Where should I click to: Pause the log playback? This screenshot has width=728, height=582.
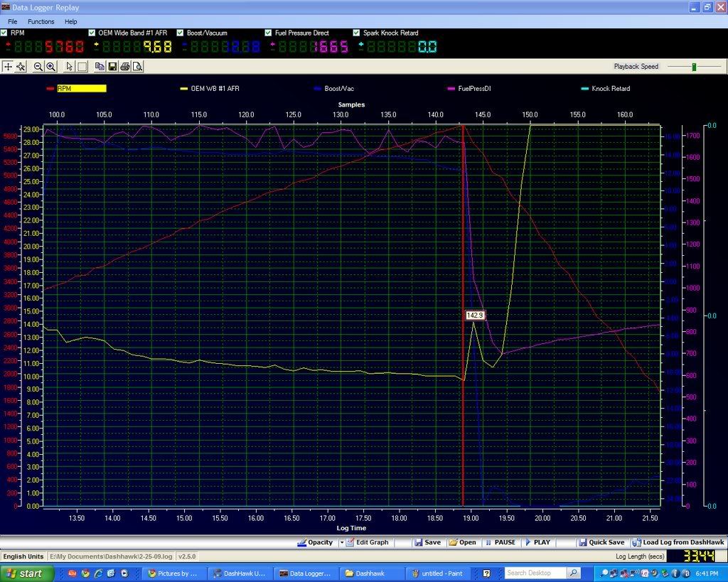[x=500, y=542]
